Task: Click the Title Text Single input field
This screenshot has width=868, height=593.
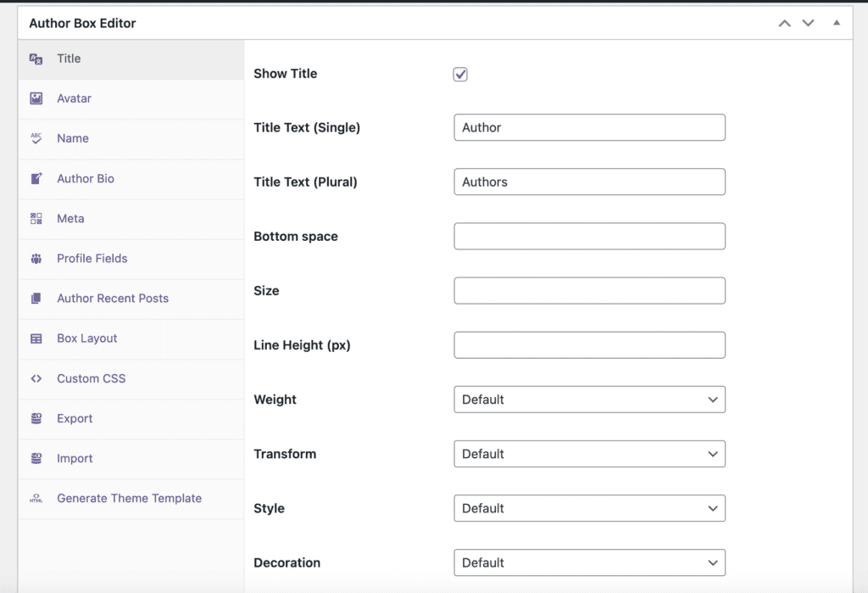Action: tap(589, 127)
